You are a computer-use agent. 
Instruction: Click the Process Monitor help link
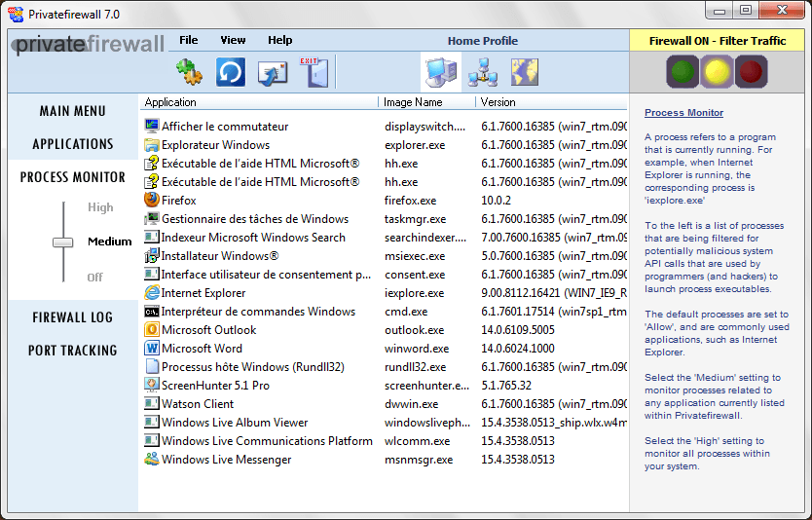(x=683, y=113)
